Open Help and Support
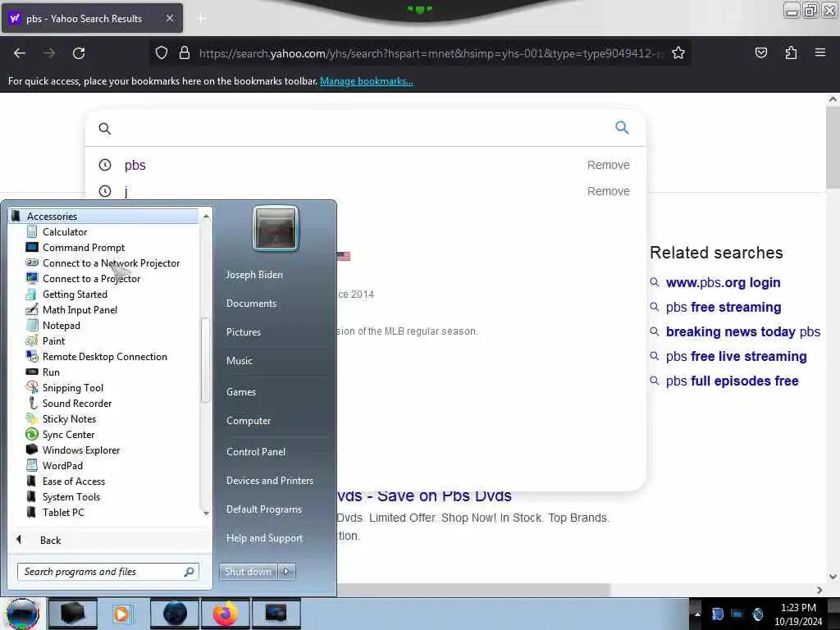The width and height of the screenshot is (840, 630). tap(264, 538)
